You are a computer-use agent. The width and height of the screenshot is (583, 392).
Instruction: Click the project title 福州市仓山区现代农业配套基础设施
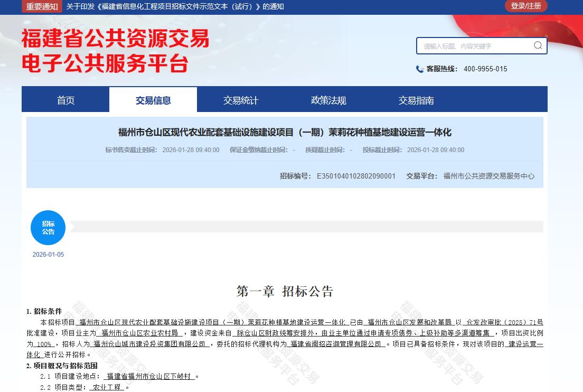pos(285,132)
